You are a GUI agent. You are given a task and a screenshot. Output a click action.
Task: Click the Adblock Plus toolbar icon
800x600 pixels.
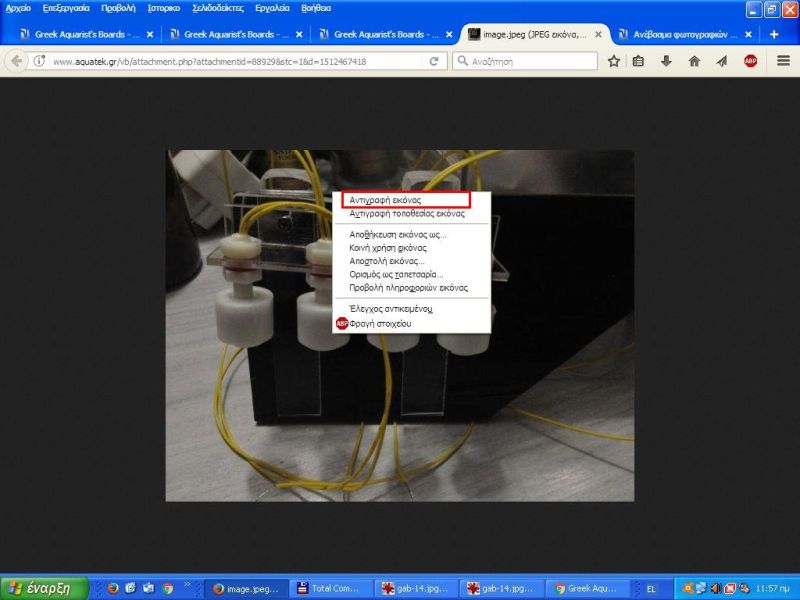coord(750,61)
